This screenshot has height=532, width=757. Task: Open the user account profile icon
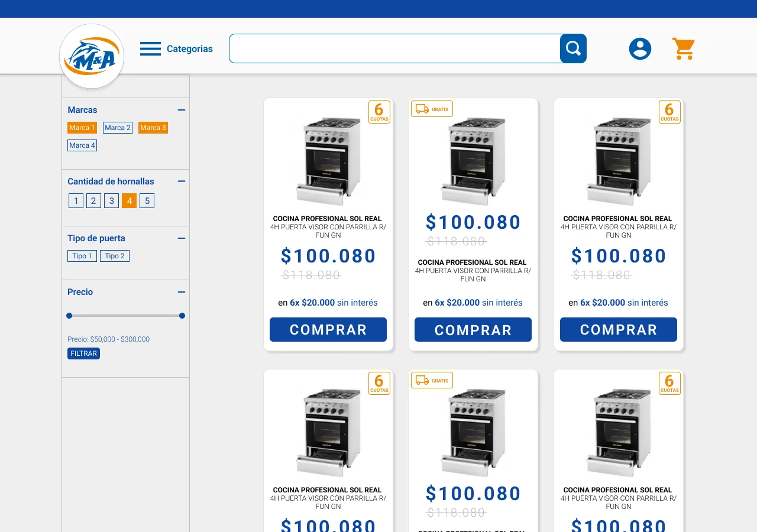[x=640, y=48]
